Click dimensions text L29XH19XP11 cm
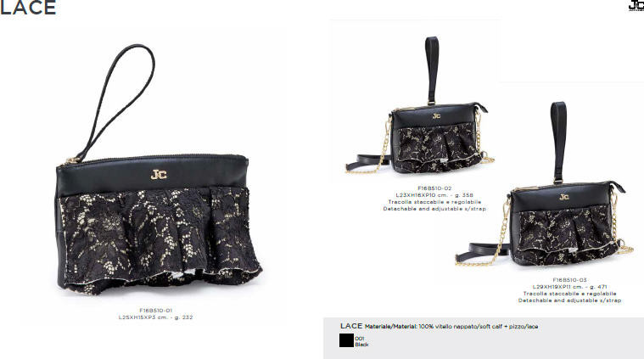 (x=557, y=287)
